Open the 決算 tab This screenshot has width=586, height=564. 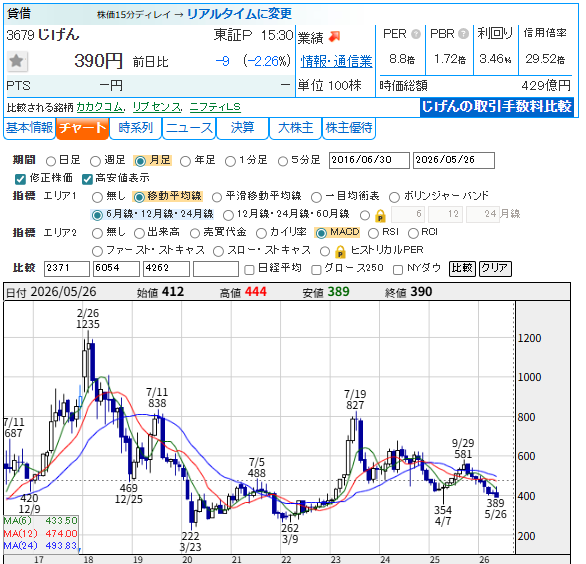coord(243,128)
